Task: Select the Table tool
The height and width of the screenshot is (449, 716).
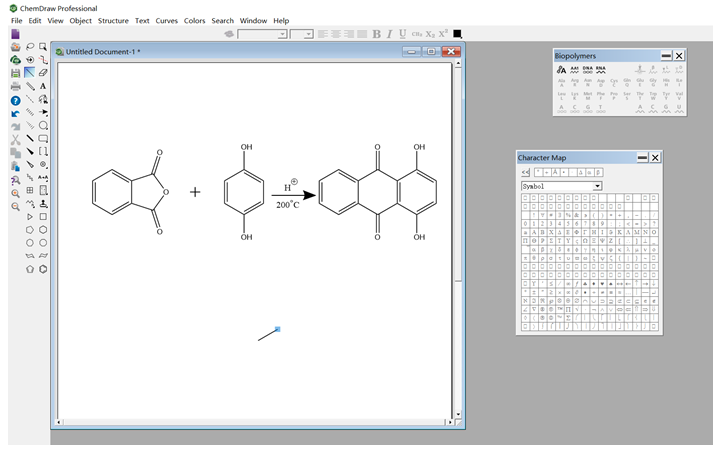Action: tap(30, 190)
